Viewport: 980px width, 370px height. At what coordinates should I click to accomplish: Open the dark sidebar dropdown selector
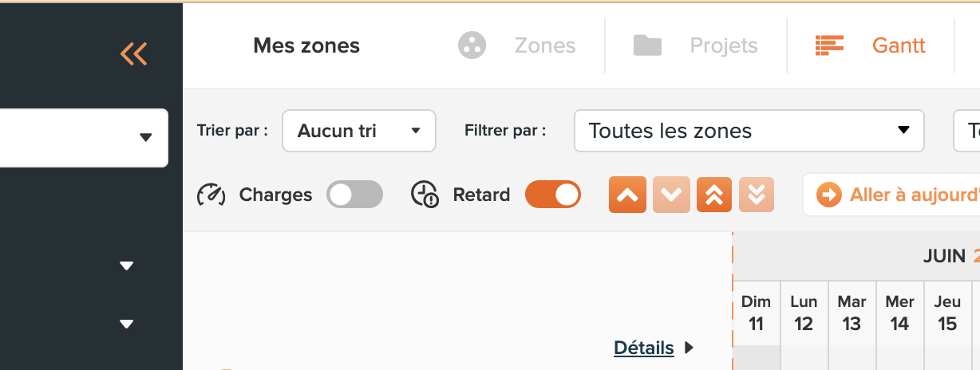83,138
